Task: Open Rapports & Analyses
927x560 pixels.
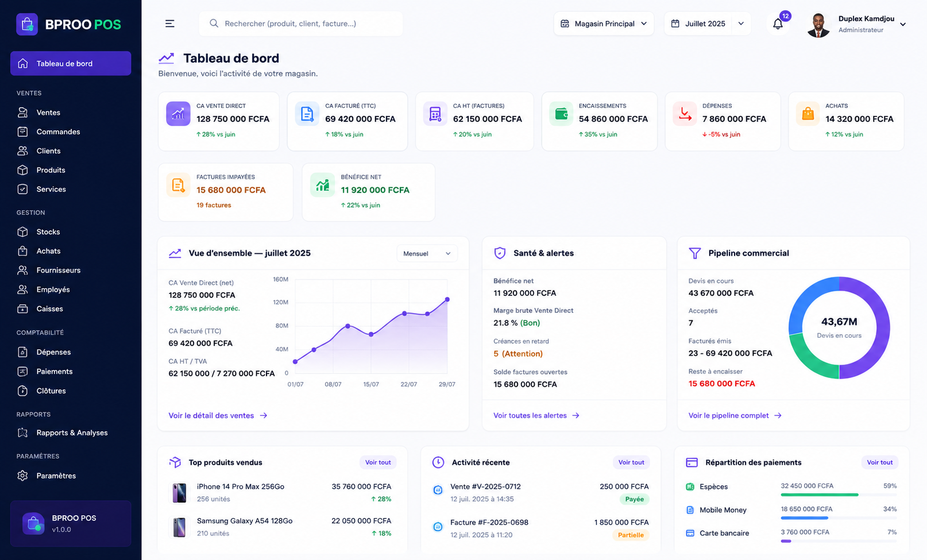Action: 71,433
